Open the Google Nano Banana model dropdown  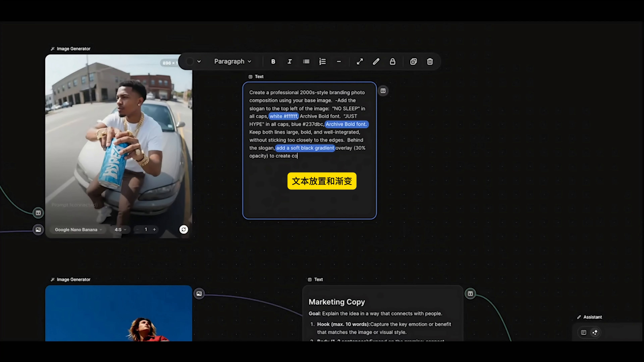click(x=78, y=230)
